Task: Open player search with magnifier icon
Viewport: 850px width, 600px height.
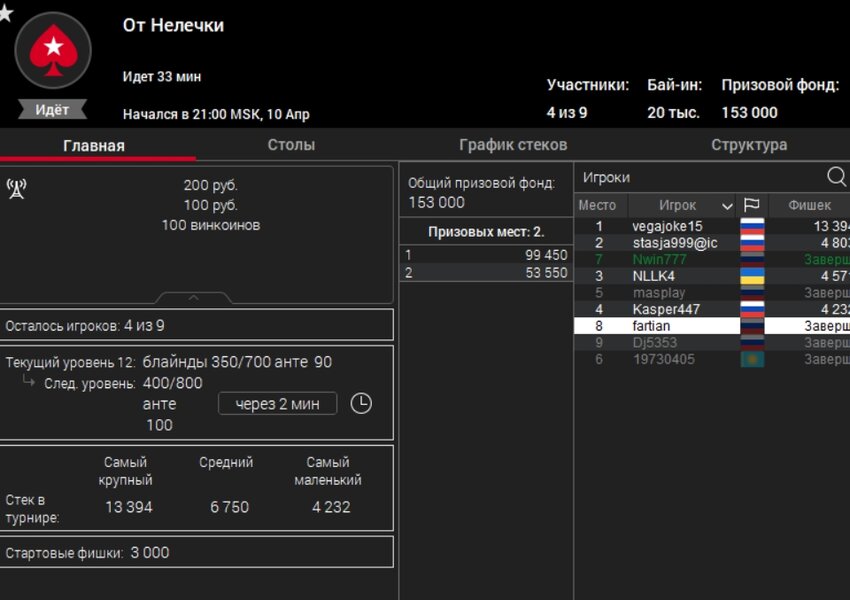Action: 836,177
